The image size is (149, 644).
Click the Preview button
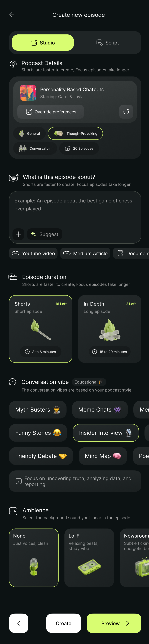pyautogui.click(x=114, y=623)
